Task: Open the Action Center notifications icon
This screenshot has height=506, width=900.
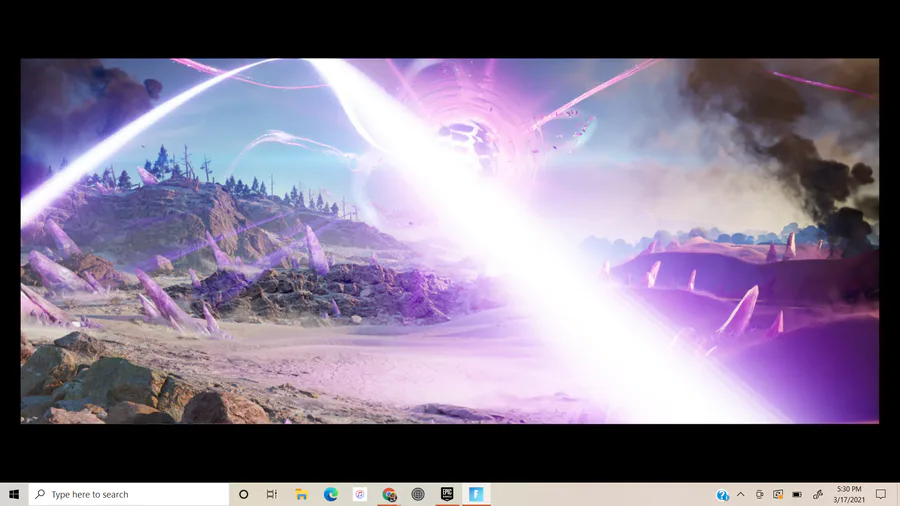Action: [x=881, y=494]
